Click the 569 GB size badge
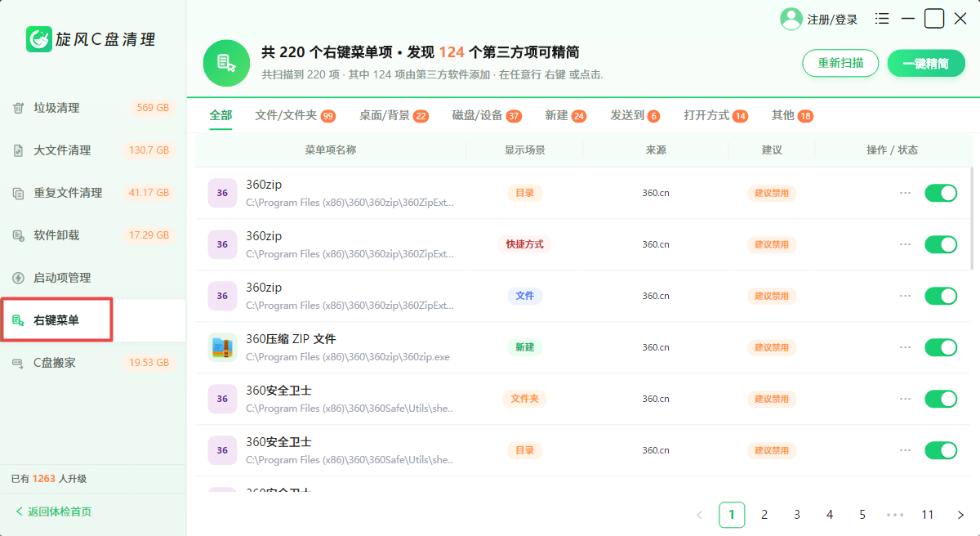Image resolution: width=980 pixels, height=536 pixels. click(153, 108)
